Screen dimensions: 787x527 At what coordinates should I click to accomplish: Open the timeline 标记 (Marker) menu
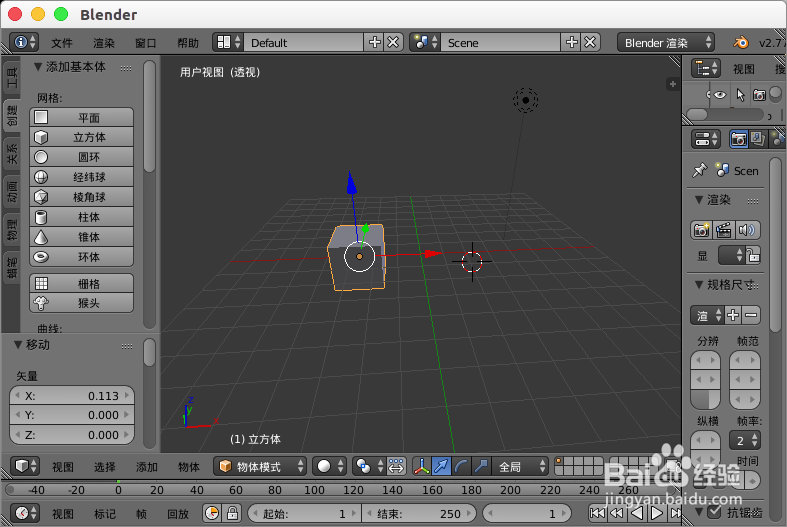pos(104,514)
